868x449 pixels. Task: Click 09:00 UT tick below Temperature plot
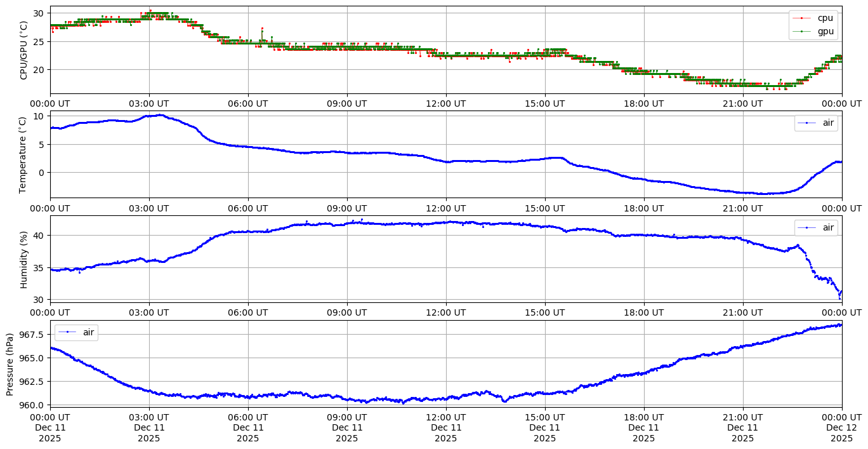click(x=346, y=208)
